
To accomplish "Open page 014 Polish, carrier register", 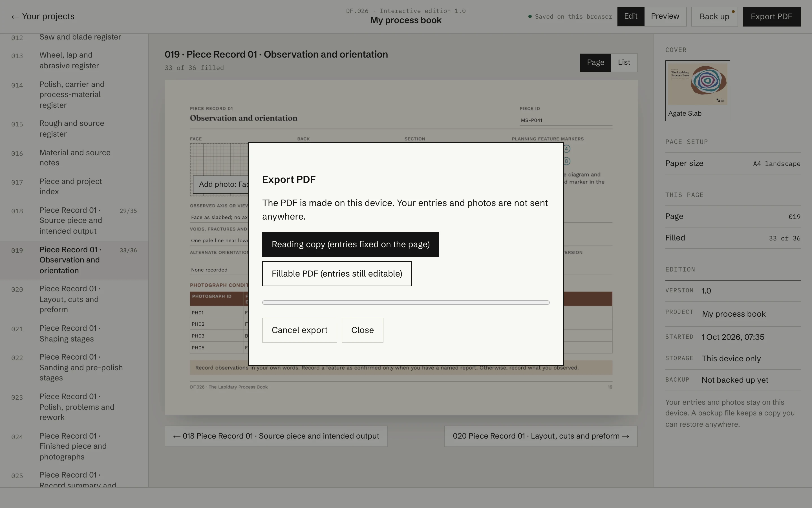I will (x=74, y=95).
